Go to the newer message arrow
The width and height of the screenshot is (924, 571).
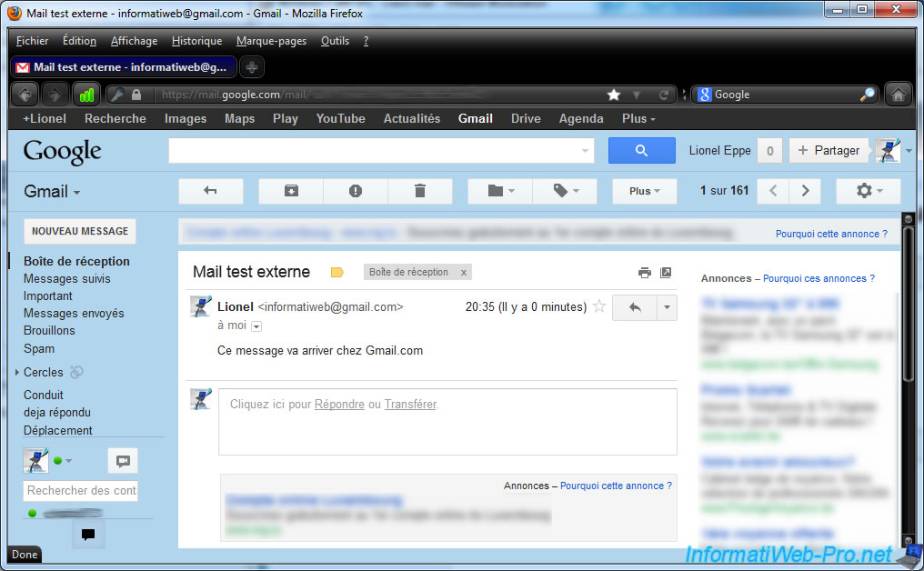click(x=773, y=191)
